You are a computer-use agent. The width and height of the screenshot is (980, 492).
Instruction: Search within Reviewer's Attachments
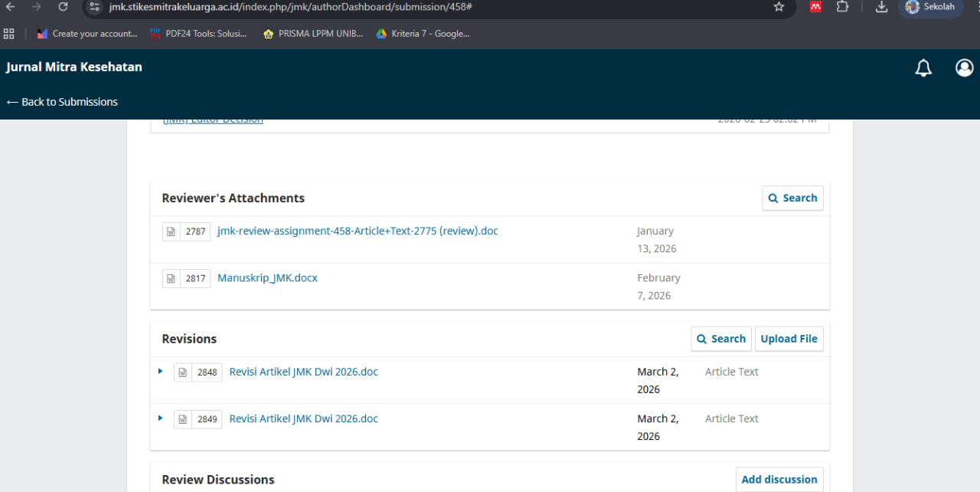(792, 198)
